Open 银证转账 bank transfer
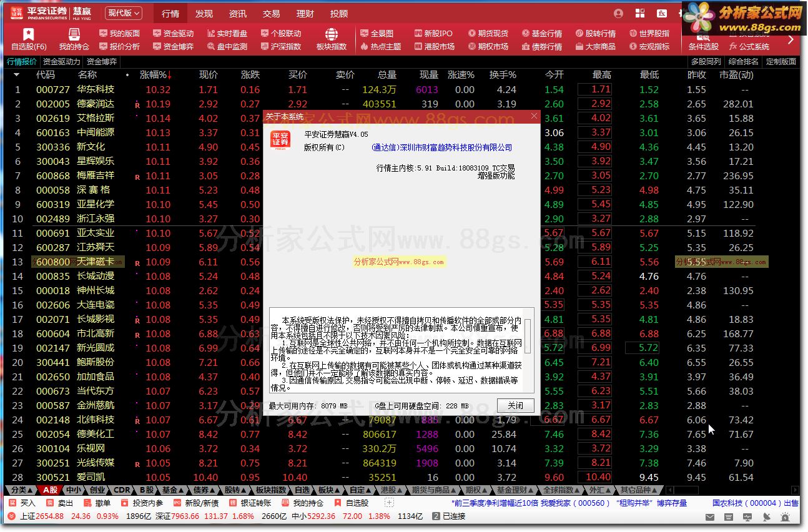This screenshot has width=808, height=532. 250,503
